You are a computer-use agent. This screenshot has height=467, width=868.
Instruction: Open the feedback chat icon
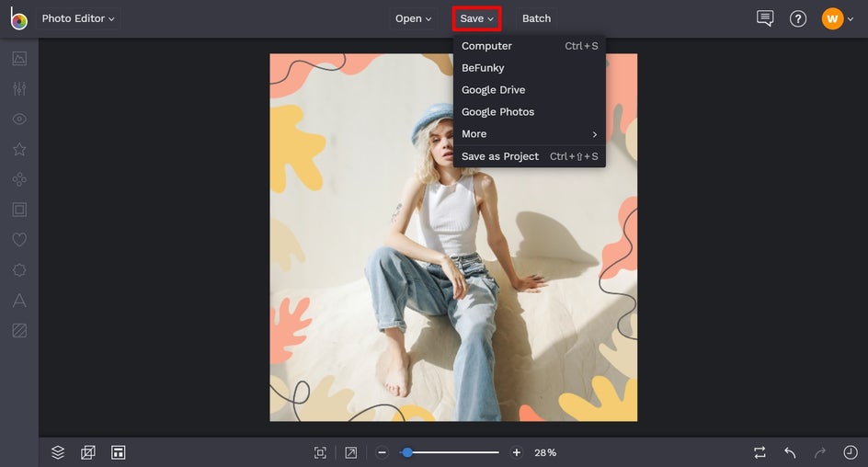click(765, 18)
